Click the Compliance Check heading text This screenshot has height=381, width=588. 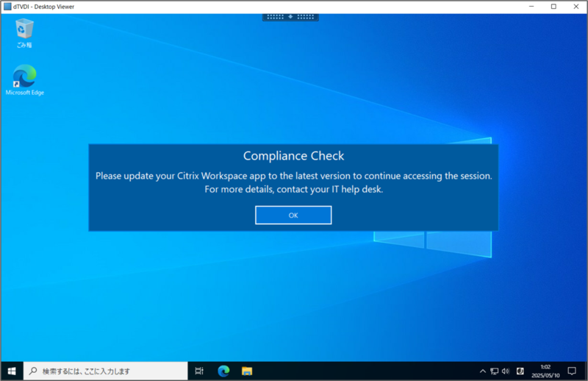coord(293,156)
